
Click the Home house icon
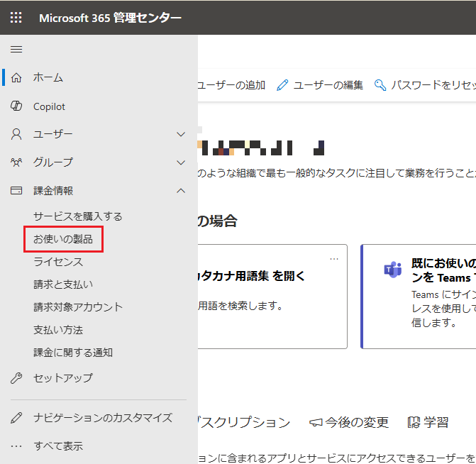click(16, 78)
